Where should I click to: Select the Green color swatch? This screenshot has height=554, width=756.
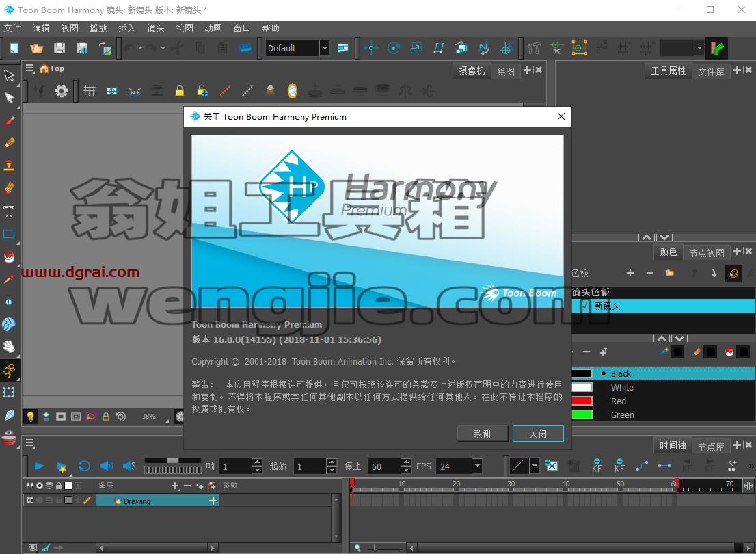(x=582, y=414)
